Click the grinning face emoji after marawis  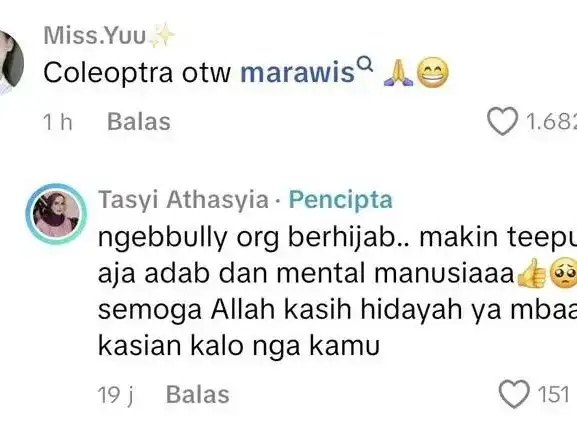433,73
